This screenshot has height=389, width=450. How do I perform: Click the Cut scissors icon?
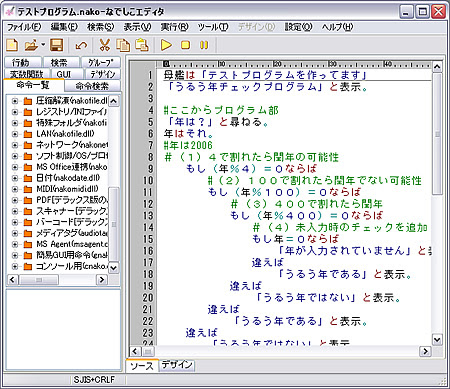(x=105, y=45)
